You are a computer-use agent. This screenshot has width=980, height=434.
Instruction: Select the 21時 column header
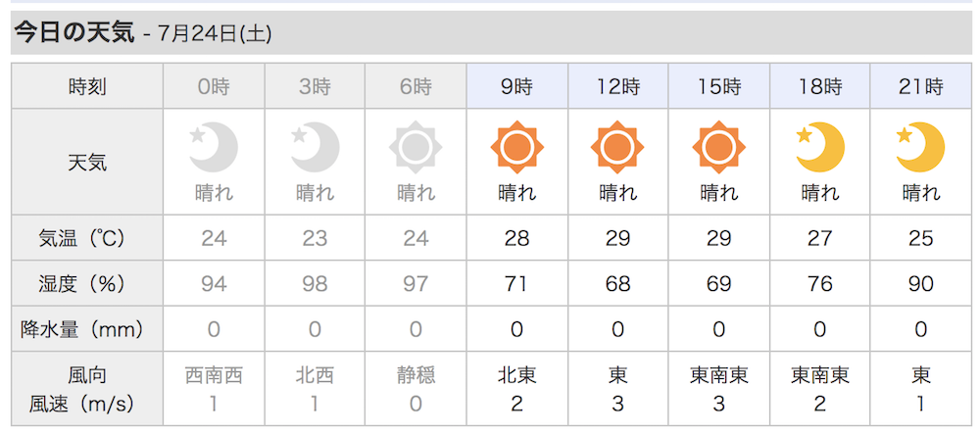[x=920, y=86]
